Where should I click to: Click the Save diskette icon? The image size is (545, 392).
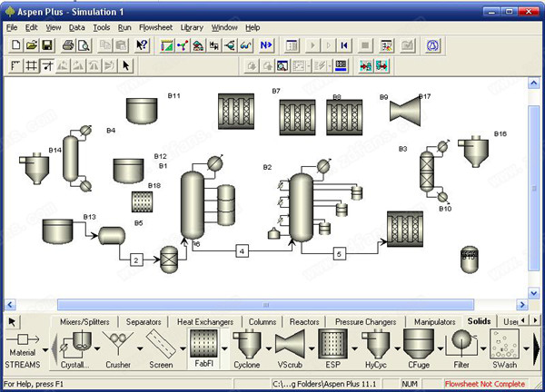point(47,45)
